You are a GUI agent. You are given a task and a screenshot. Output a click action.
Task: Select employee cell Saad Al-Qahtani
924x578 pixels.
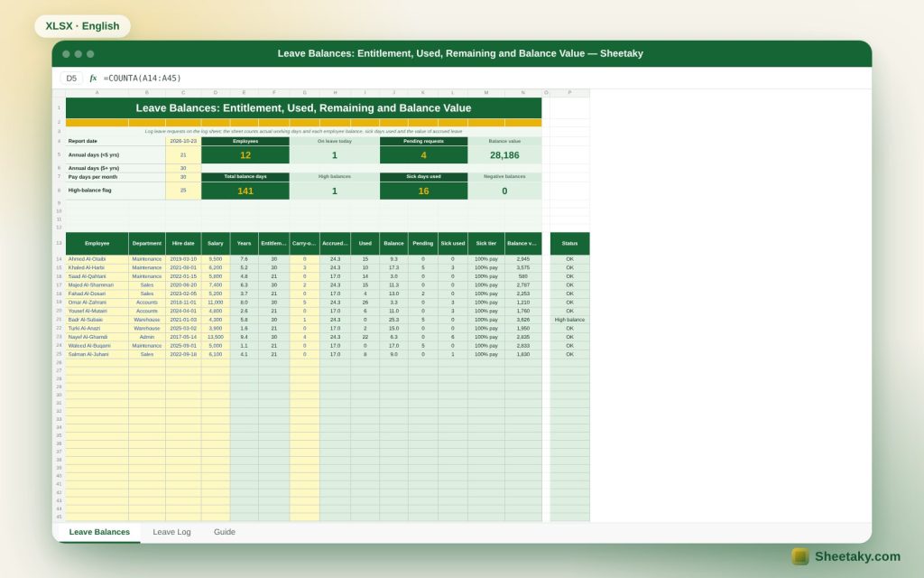(97, 276)
